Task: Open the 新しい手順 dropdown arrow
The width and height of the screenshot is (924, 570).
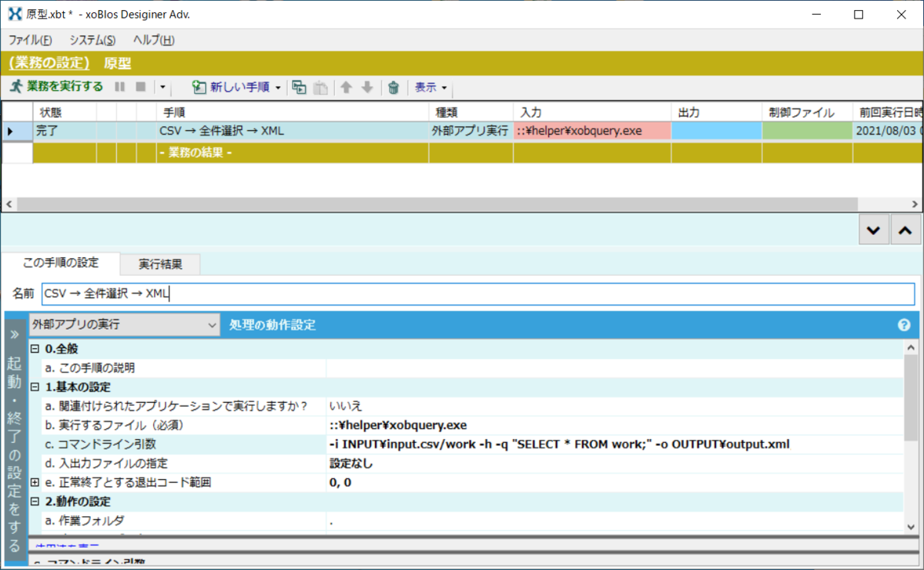Action: coord(278,88)
